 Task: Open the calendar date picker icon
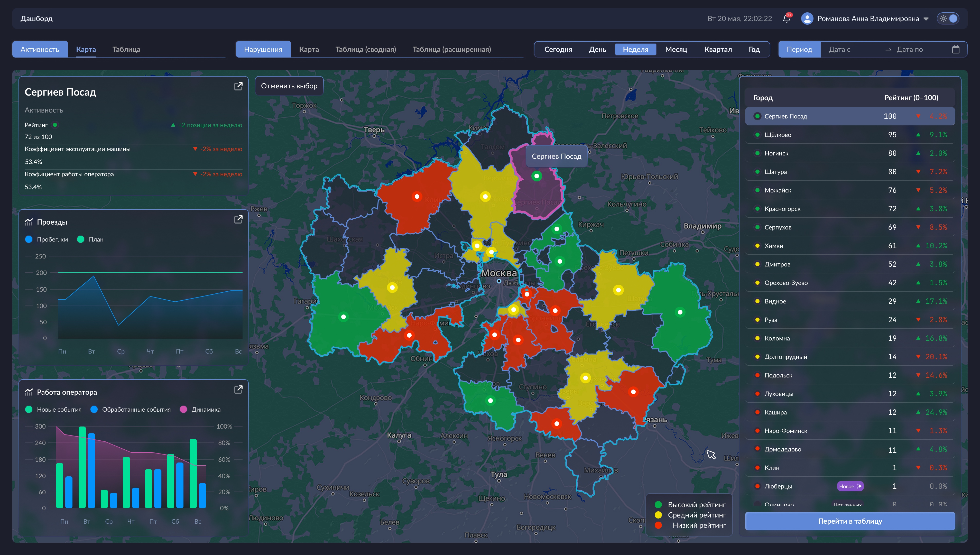[x=956, y=49]
